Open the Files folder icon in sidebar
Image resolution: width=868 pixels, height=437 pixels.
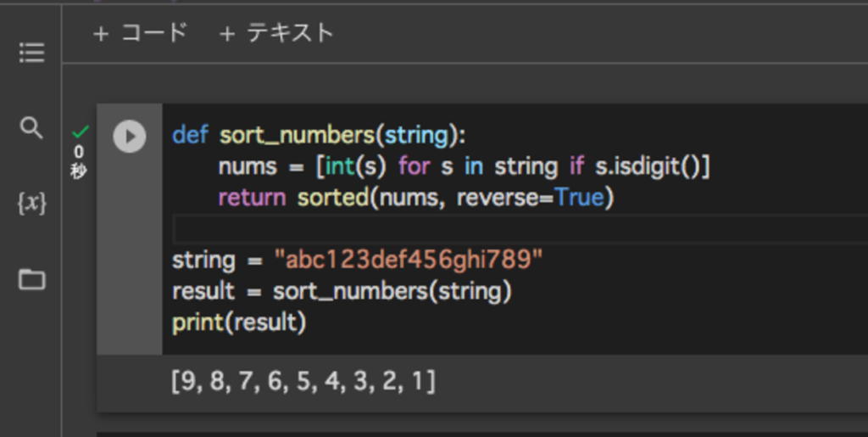[x=31, y=279]
